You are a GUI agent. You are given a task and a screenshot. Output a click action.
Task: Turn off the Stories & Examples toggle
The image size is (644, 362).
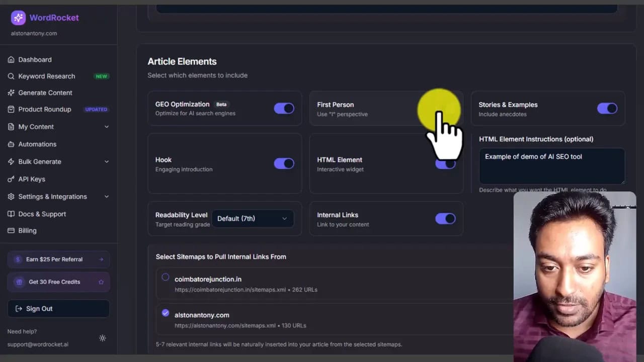pos(607,108)
